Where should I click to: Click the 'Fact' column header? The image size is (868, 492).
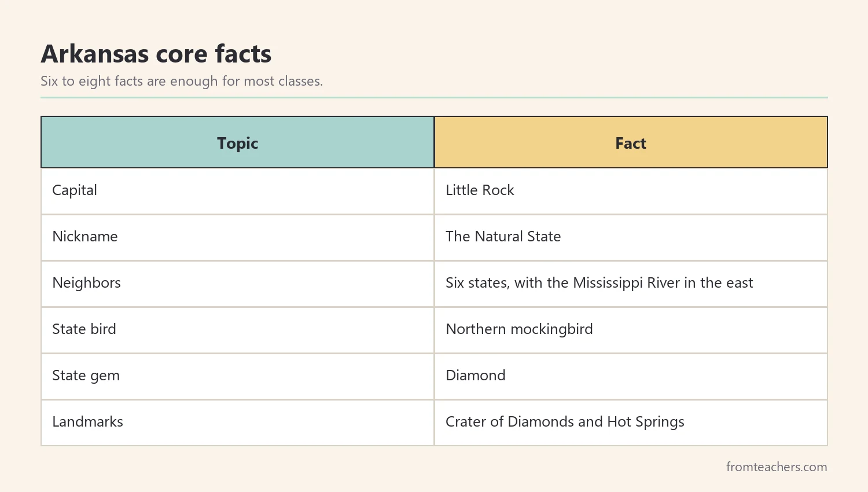click(x=631, y=142)
